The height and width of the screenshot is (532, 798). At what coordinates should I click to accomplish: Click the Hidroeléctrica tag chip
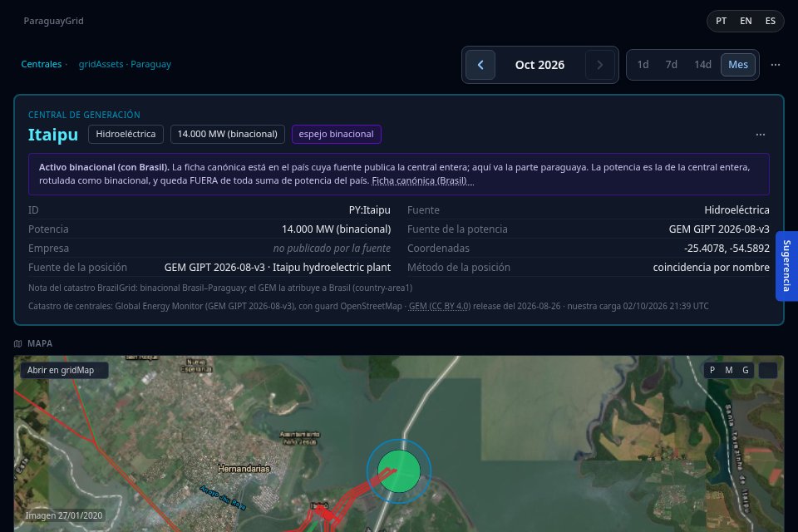(x=126, y=134)
